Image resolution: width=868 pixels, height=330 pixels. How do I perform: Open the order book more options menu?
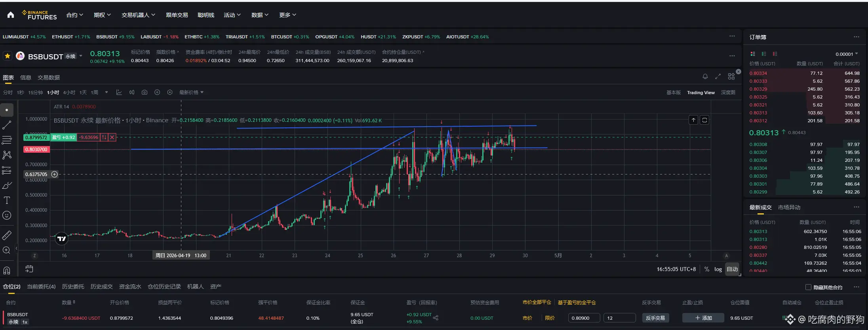click(857, 37)
